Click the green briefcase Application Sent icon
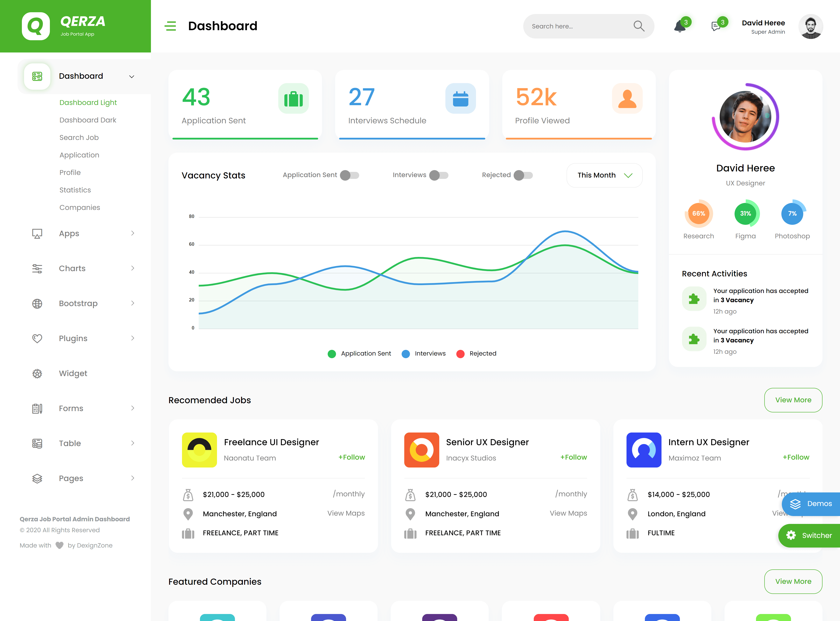This screenshot has width=840, height=621. pos(293,98)
